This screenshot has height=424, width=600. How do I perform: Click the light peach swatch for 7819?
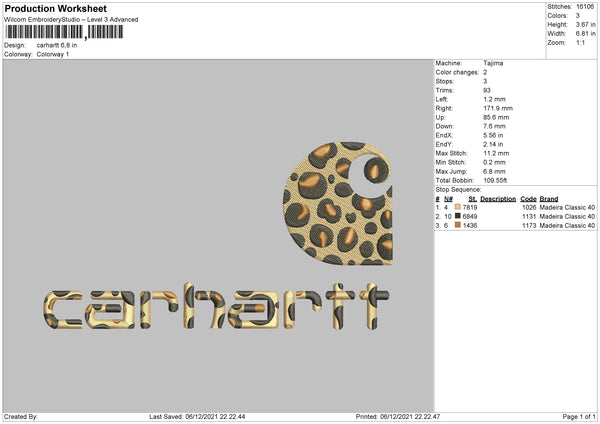(458, 207)
